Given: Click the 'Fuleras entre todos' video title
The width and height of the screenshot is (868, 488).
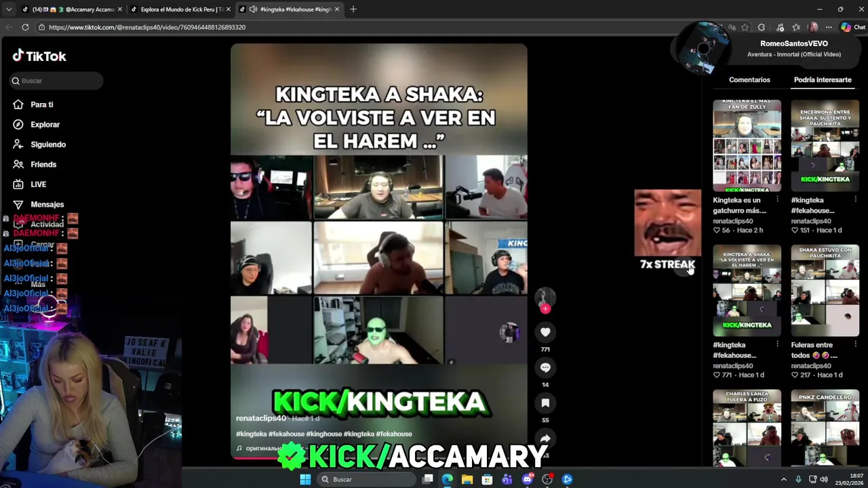Looking at the screenshot, I should coord(814,350).
